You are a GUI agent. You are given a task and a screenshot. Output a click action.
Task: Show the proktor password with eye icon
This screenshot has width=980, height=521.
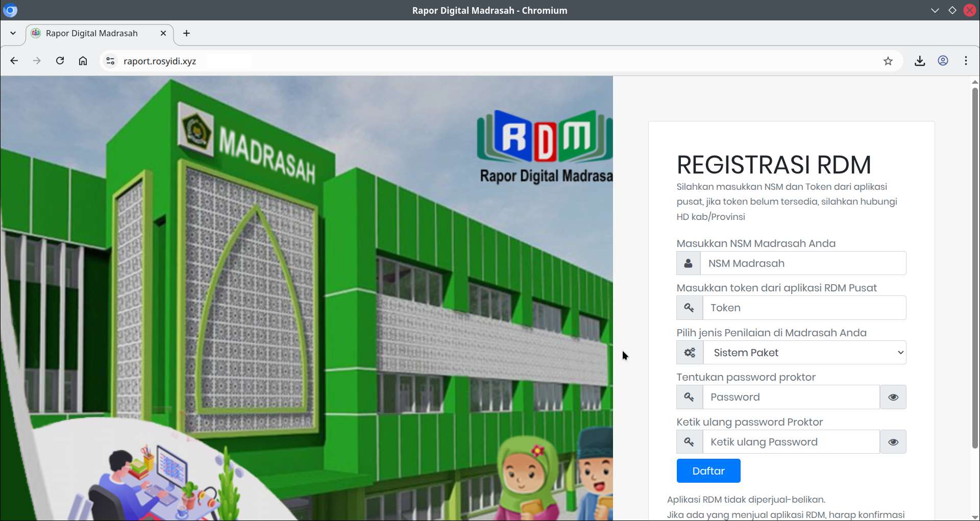coord(893,397)
